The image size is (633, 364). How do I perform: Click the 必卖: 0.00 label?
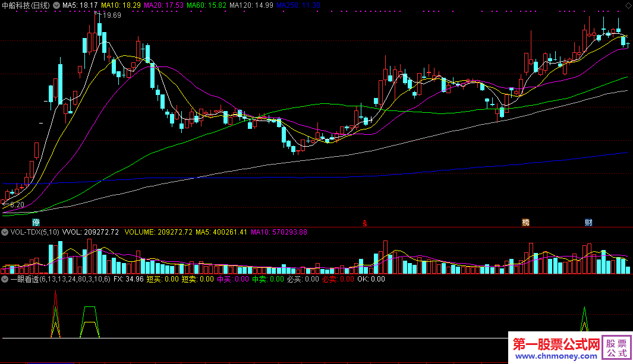coord(338,279)
